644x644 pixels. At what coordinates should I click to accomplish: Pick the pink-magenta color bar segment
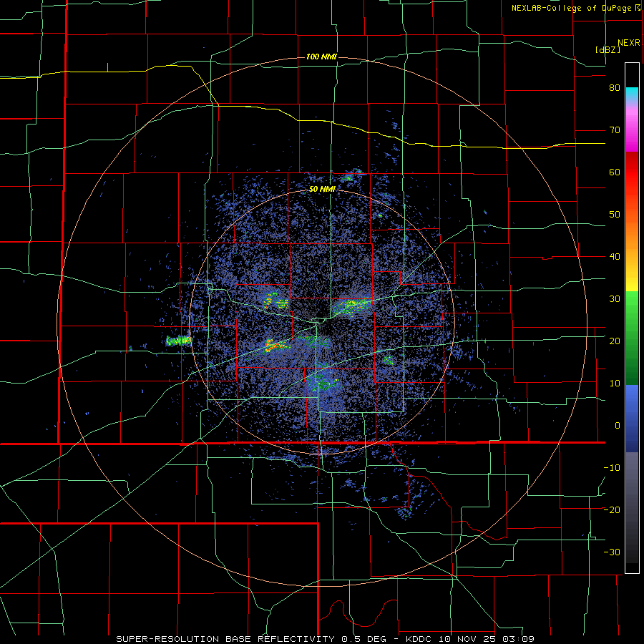tap(632, 127)
